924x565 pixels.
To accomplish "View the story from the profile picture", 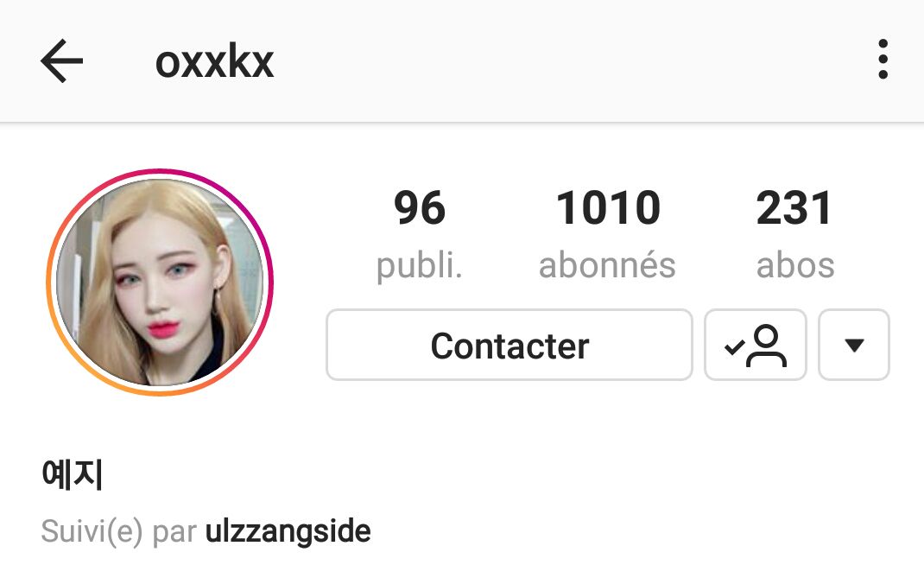I will point(160,282).
